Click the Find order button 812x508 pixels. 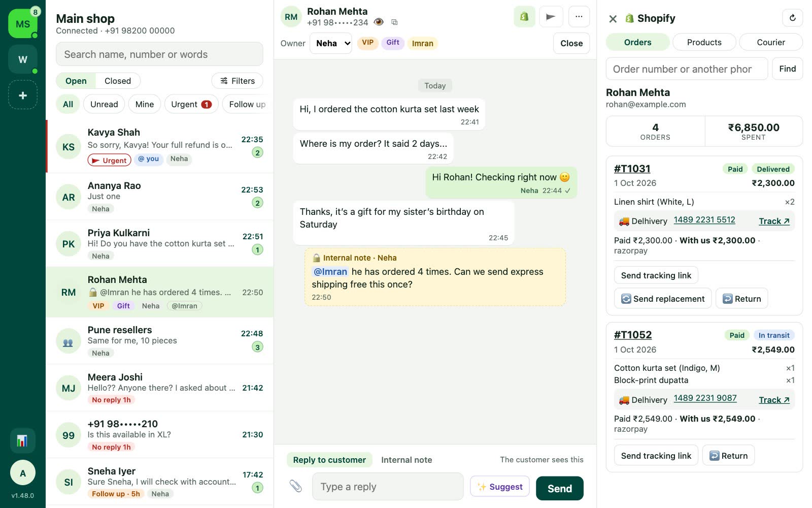(x=787, y=69)
